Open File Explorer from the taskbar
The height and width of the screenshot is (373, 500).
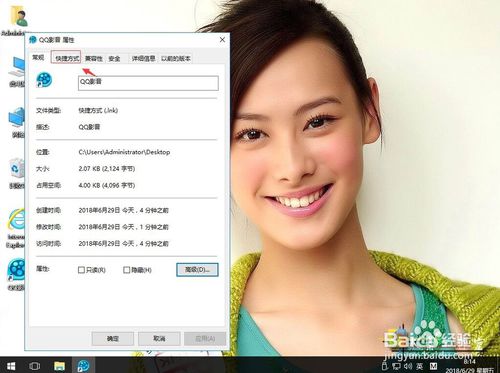[x=59, y=366]
